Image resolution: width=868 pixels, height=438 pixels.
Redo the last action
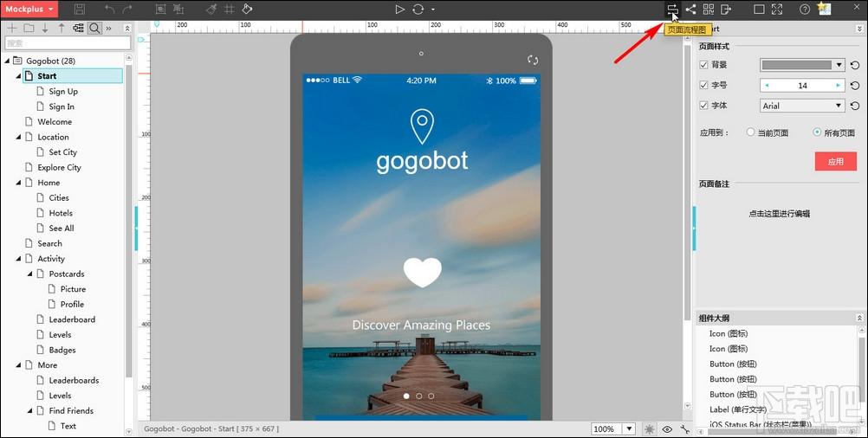point(128,9)
